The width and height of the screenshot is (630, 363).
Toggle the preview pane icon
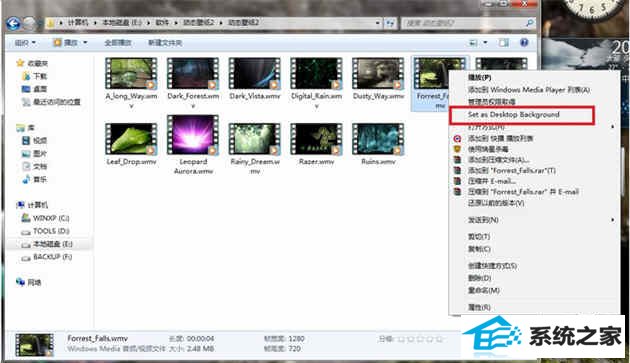tap(504, 42)
